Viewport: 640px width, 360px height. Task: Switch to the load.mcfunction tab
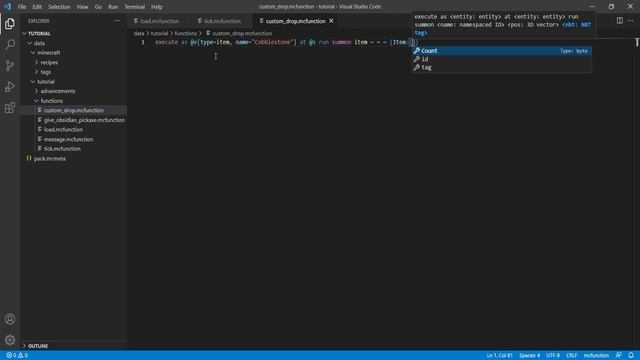click(159, 21)
